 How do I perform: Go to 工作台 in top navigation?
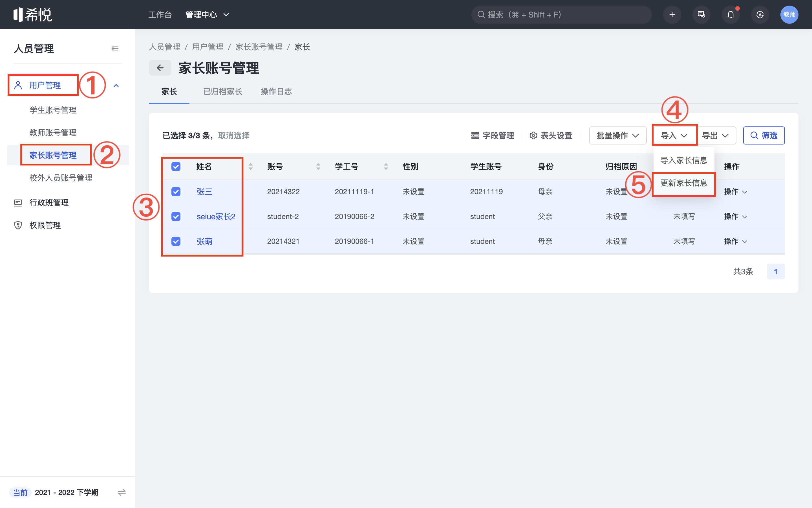(x=160, y=14)
